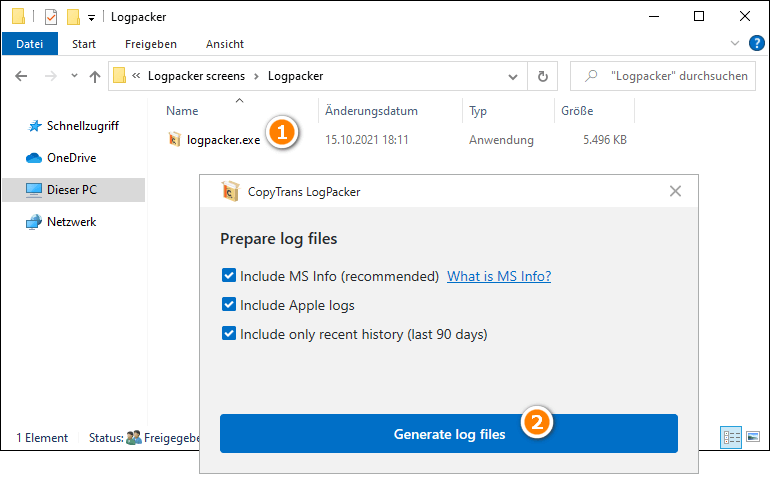The width and height of the screenshot is (770, 495).
Task: Open recent locations dropdown arrow
Action: tap(74, 76)
